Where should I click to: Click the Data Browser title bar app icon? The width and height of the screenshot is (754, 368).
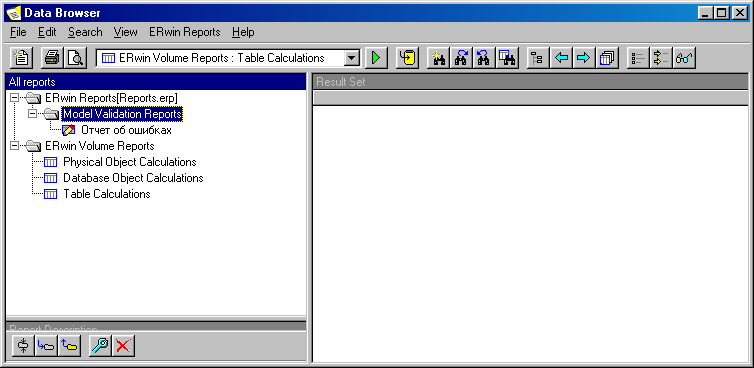click(14, 13)
